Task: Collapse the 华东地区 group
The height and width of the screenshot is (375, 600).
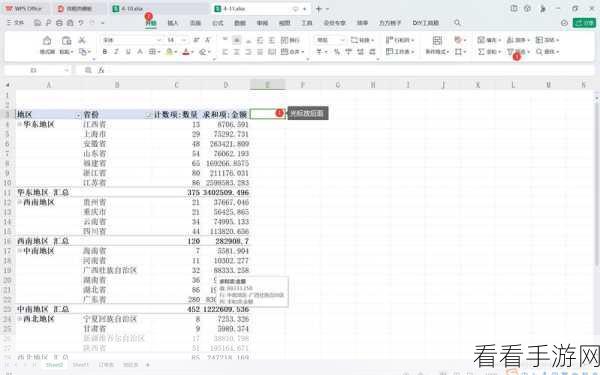Action: coord(19,124)
